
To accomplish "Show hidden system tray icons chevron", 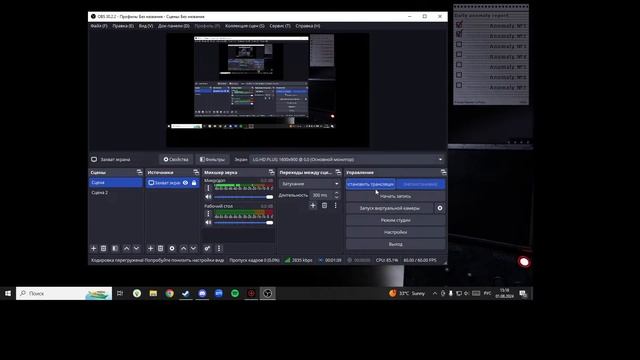I will click(435, 293).
